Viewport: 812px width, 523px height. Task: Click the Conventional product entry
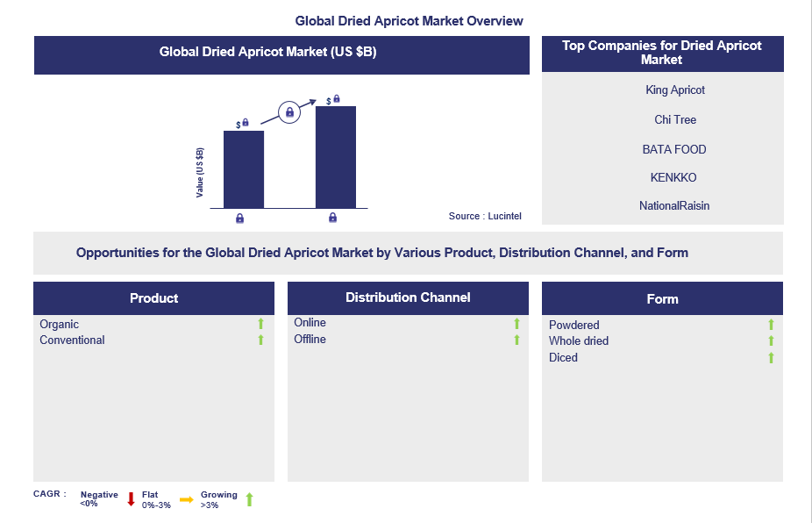[72, 340]
